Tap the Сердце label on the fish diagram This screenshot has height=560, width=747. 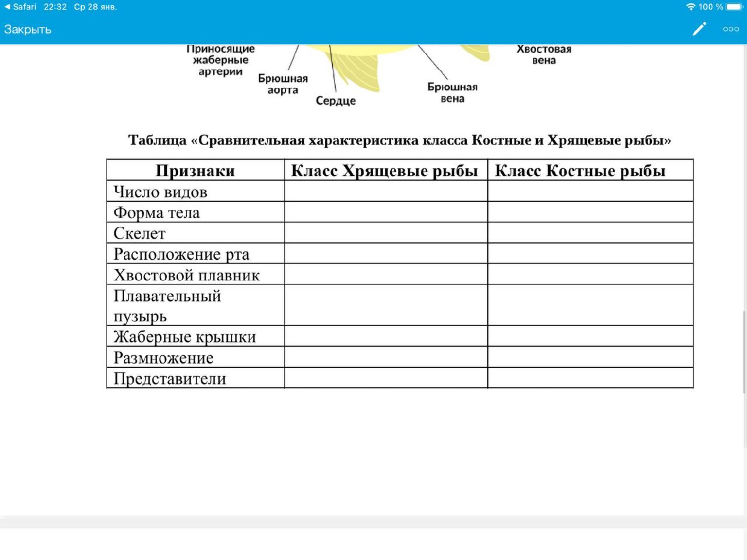(x=335, y=101)
